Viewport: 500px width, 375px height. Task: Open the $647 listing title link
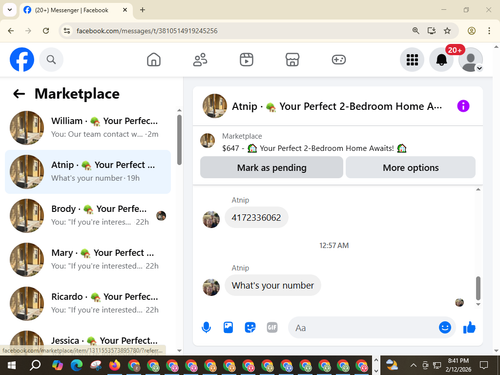click(x=314, y=148)
